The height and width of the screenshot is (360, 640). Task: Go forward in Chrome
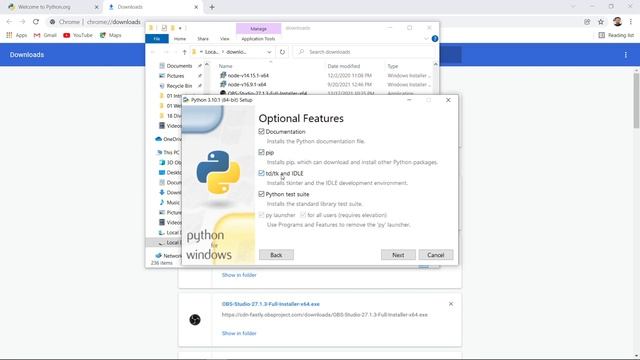(22, 22)
